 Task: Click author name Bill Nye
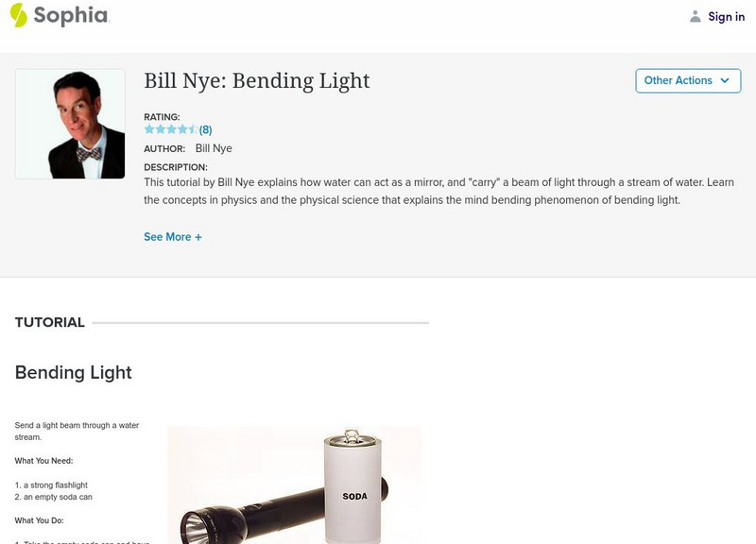[x=214, y=148]
